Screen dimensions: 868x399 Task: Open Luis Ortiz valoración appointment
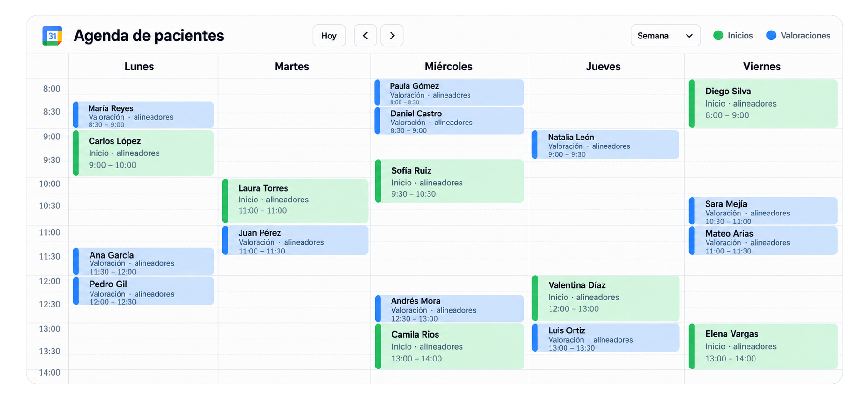click(x=605, y=338)
